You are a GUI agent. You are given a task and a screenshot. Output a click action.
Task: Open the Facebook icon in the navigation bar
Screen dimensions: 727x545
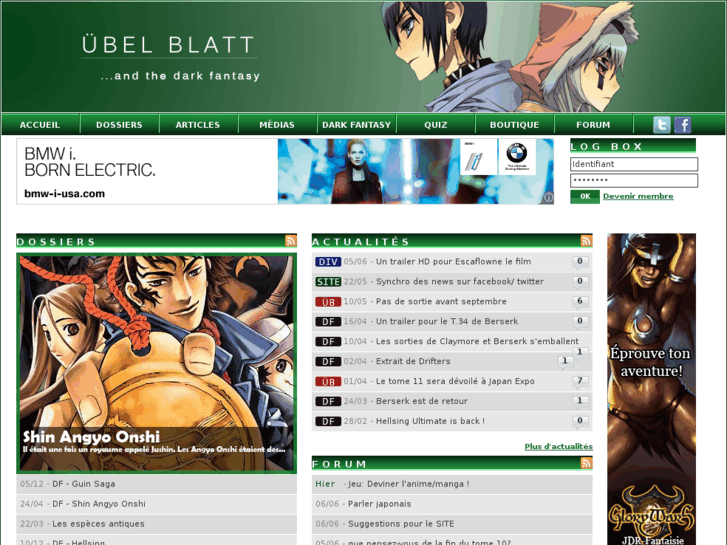[x=682, y=125]
